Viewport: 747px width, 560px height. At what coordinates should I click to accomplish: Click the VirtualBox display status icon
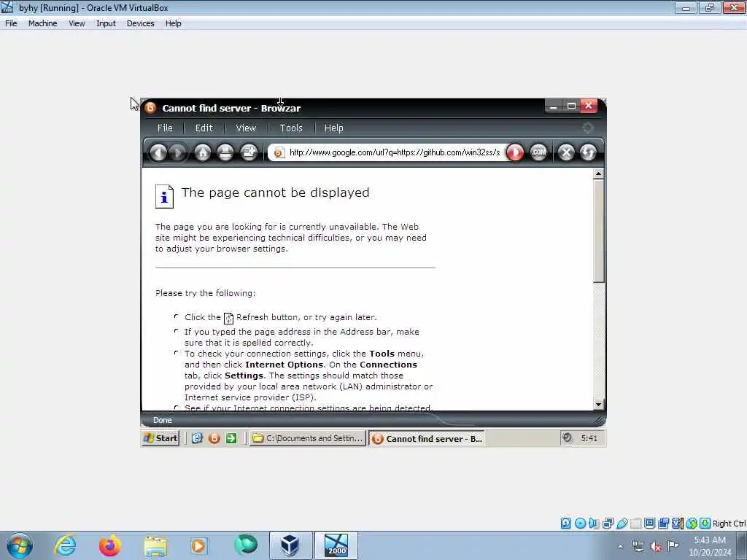click(649, 524)
